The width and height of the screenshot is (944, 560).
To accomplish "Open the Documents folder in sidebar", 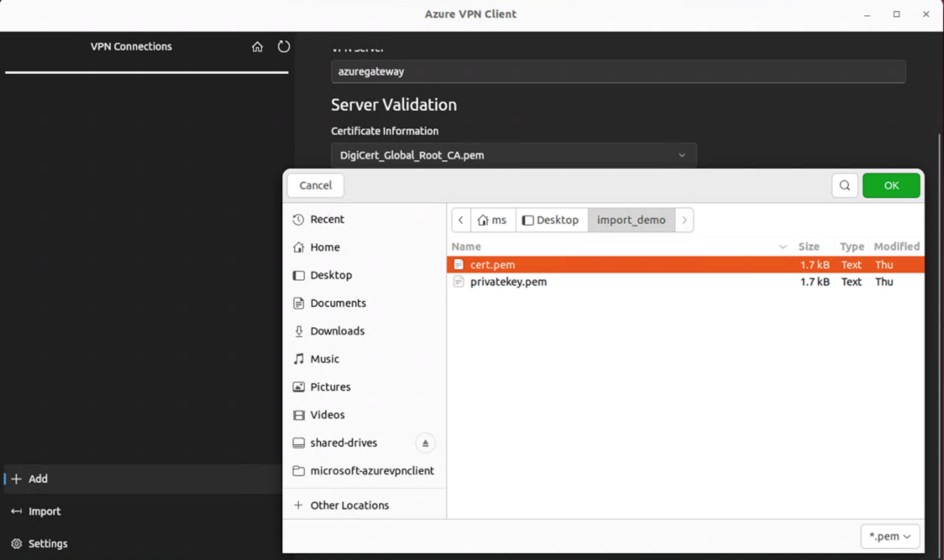I will (x=339, y=303).
